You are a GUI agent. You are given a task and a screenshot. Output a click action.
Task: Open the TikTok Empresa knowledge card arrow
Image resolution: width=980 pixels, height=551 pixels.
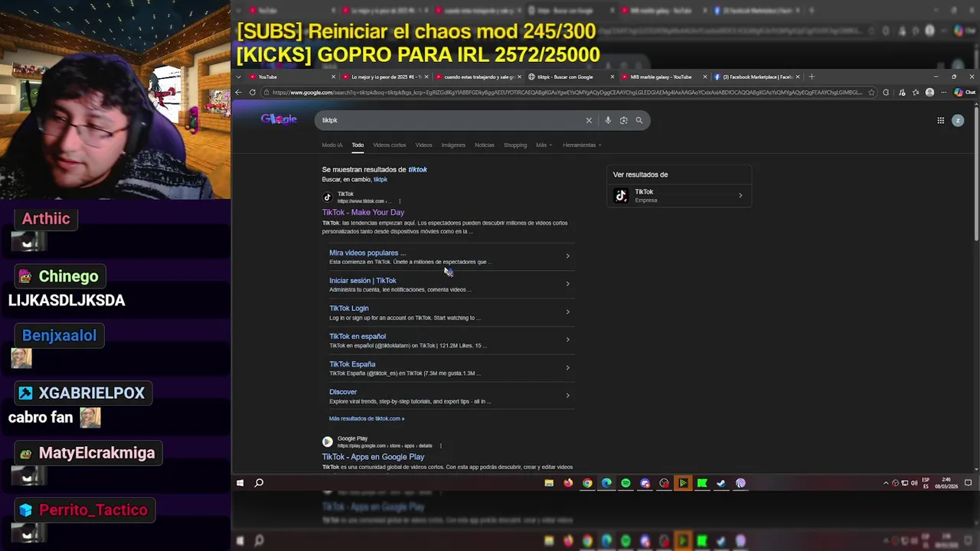coord(740,196)
